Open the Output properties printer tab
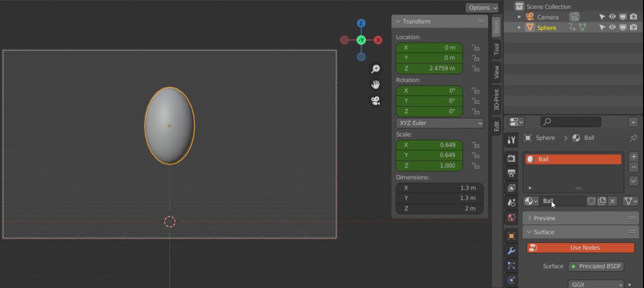Screen dimensions: 644x288 pos(511,173)
